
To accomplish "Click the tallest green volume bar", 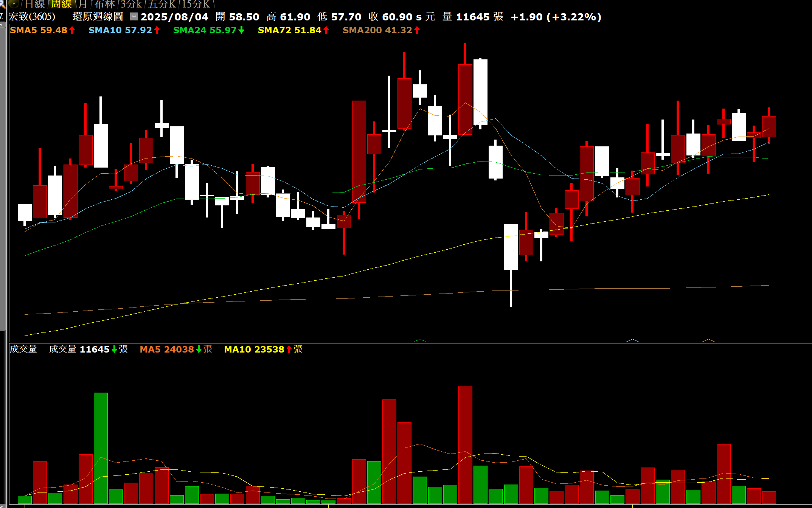I will tap(101, 448).
